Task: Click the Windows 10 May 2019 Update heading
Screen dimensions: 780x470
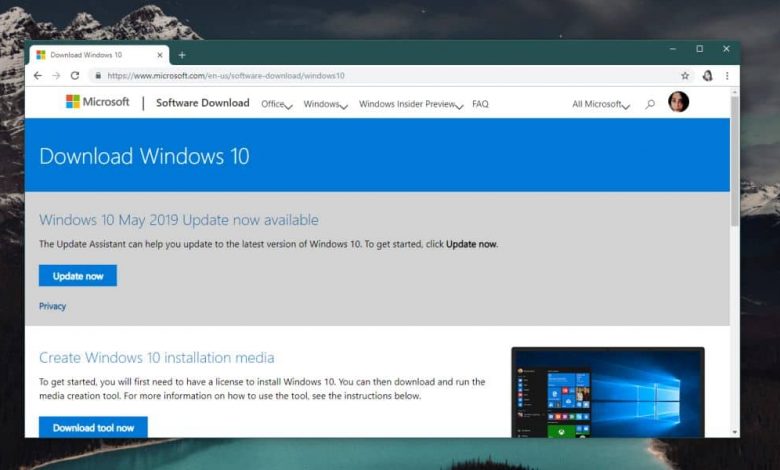Action: coord(179,220)
